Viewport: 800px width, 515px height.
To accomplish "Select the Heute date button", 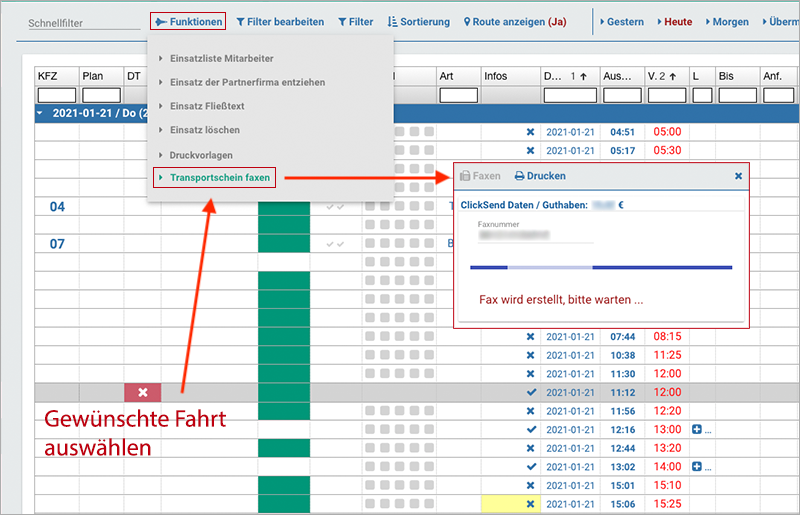I will [675, 21].
